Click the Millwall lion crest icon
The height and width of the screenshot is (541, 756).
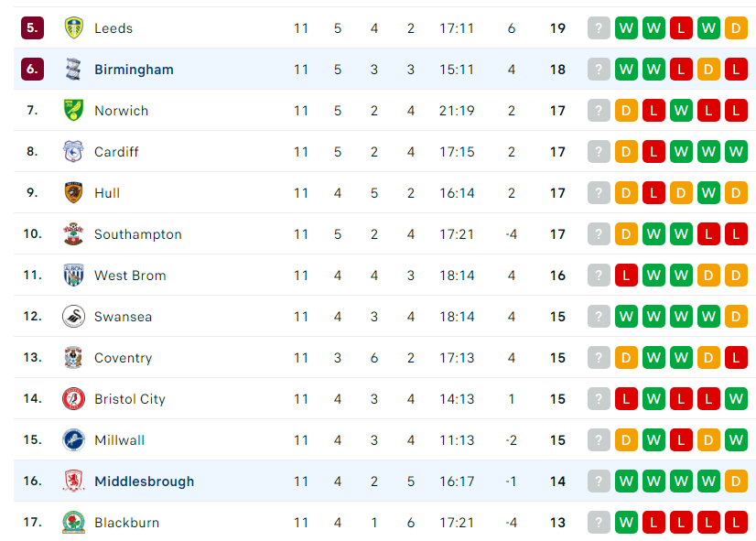(x=74, y=439)
